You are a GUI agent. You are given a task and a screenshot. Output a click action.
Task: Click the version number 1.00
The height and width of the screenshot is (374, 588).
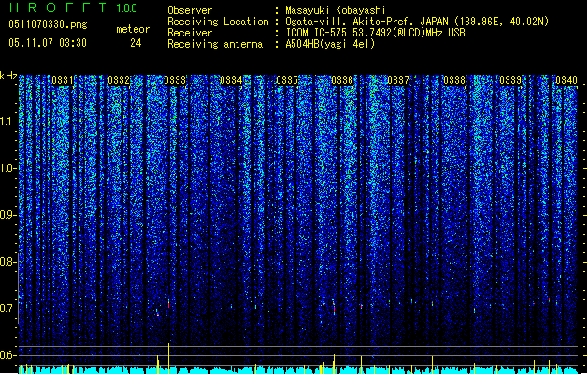point(127,8)
